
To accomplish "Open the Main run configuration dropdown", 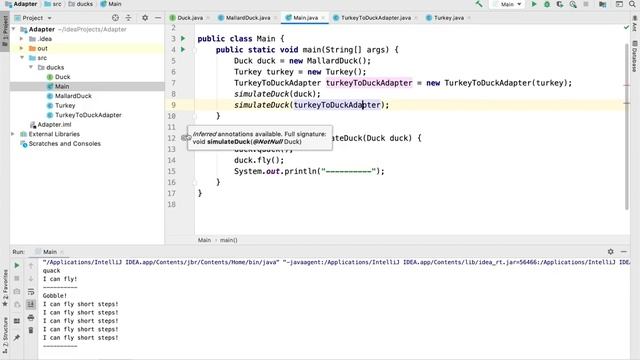I will point(507,4).
